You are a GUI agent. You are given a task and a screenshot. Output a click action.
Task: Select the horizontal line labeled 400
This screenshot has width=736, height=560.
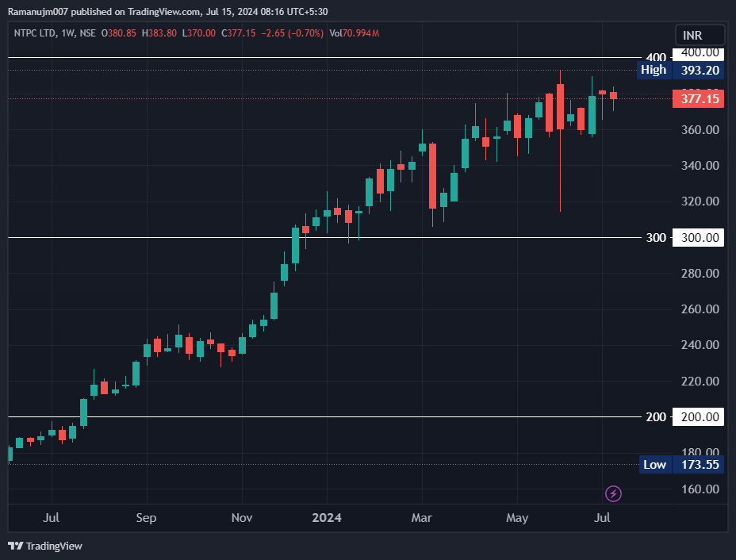point(324,58)
